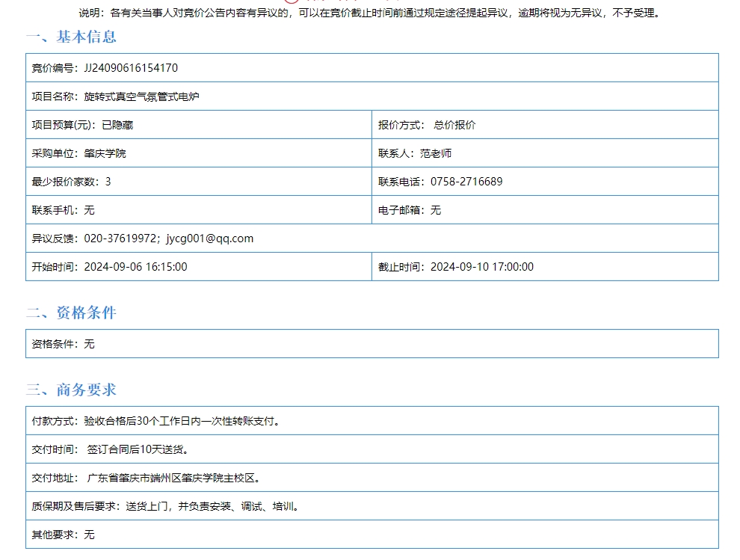Click the delivery time row 交付时间
The height and width of the screenshot is (560, 740).
[x=110, y=449]
